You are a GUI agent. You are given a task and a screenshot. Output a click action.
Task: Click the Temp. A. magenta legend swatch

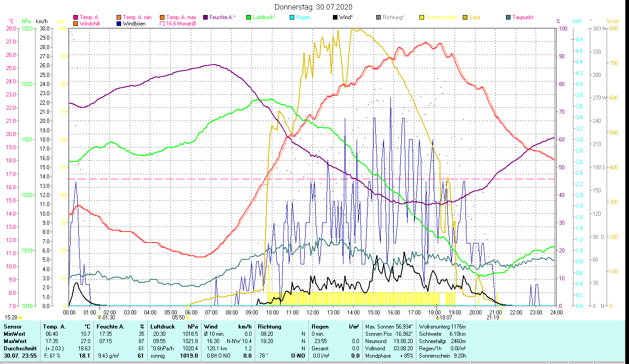[x=75, y=17]
